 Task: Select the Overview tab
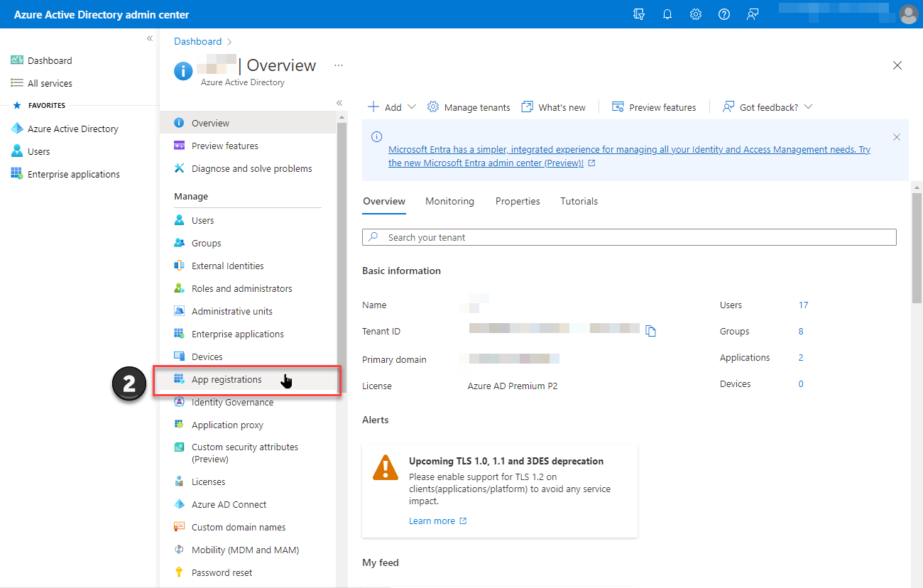pyautogui.click(x=384, y=202)
